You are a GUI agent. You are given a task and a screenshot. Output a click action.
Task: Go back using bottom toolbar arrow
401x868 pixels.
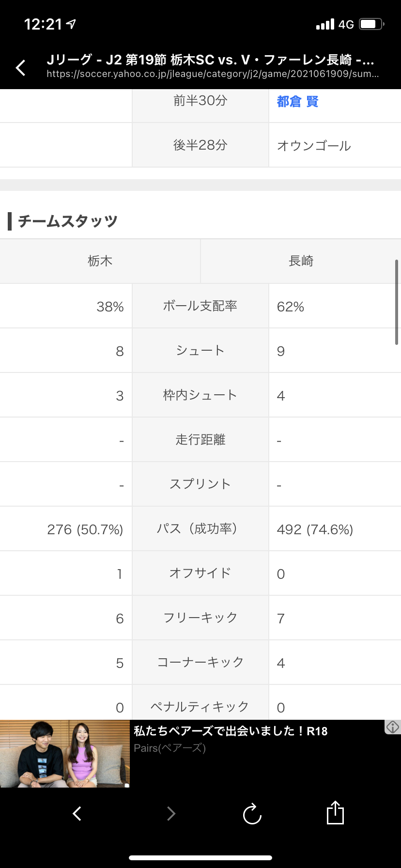pyautogui.click(x=77, y=813)
